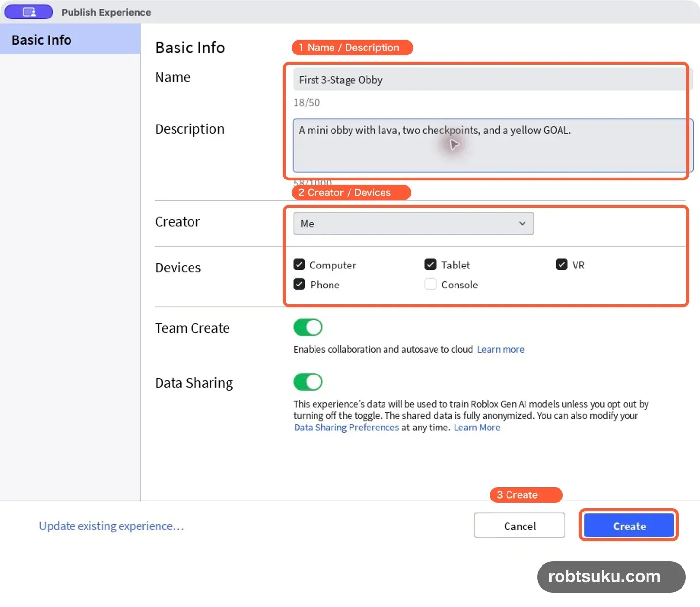
Task: Uncheck the VR device checkbox
Action: (x=561, y=264)
